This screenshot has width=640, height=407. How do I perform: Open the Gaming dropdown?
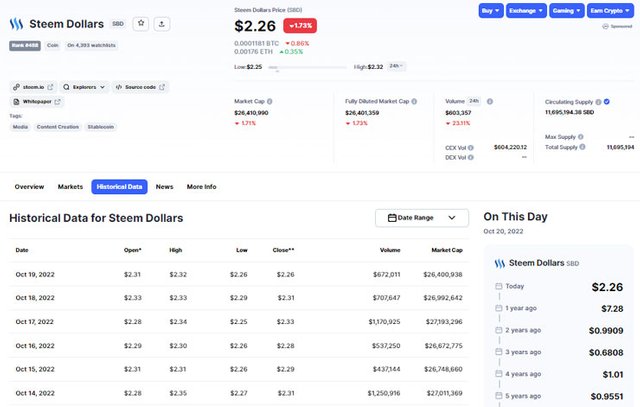[x=566, y=11]
